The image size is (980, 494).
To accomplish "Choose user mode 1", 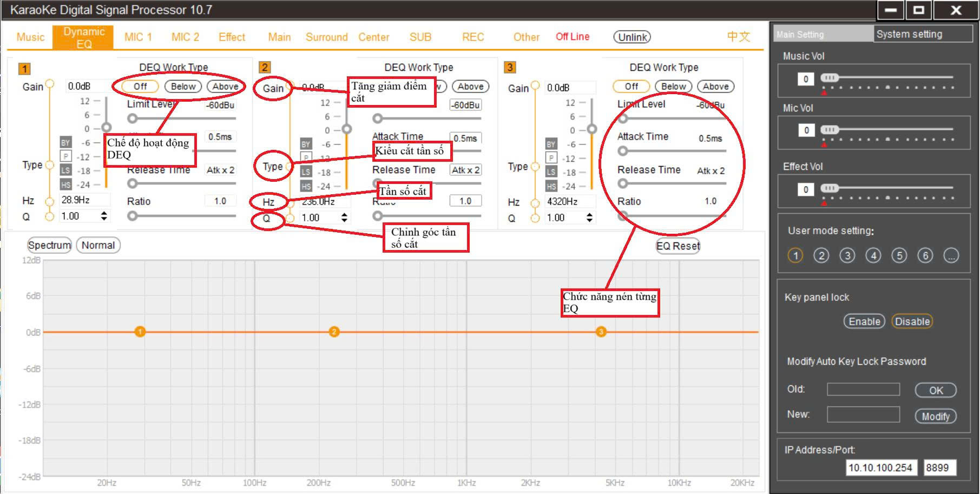I will click(795, 255).
